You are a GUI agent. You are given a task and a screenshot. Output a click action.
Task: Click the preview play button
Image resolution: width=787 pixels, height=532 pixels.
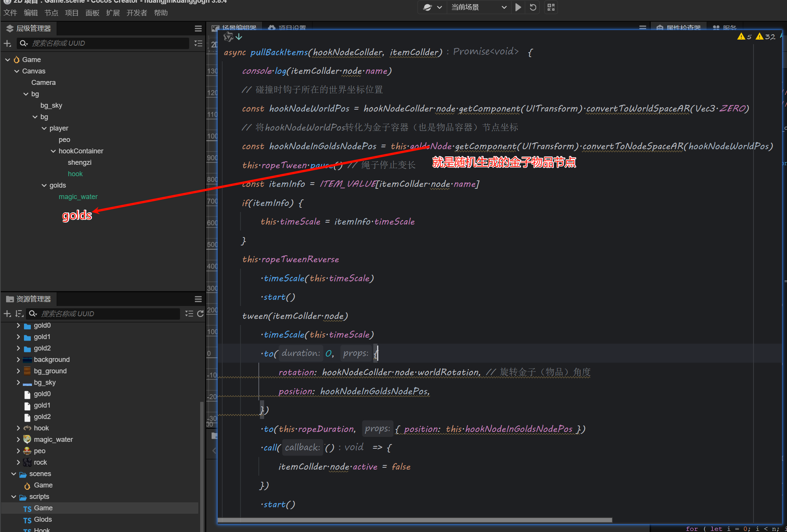pyautogui.click(x=518, y=7)
